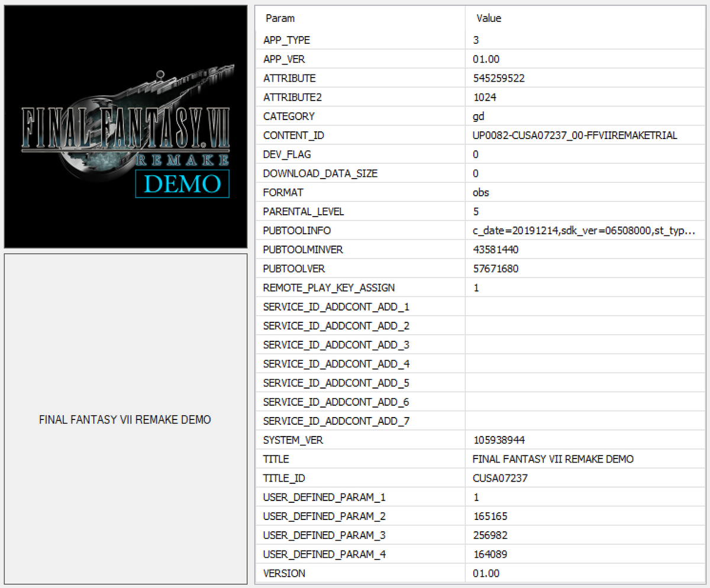Image resolution: width=710 pixels, height=588 pixels.
Task: Click the PARENTAL_LEVEL value 5
Action: coord(476,212)
